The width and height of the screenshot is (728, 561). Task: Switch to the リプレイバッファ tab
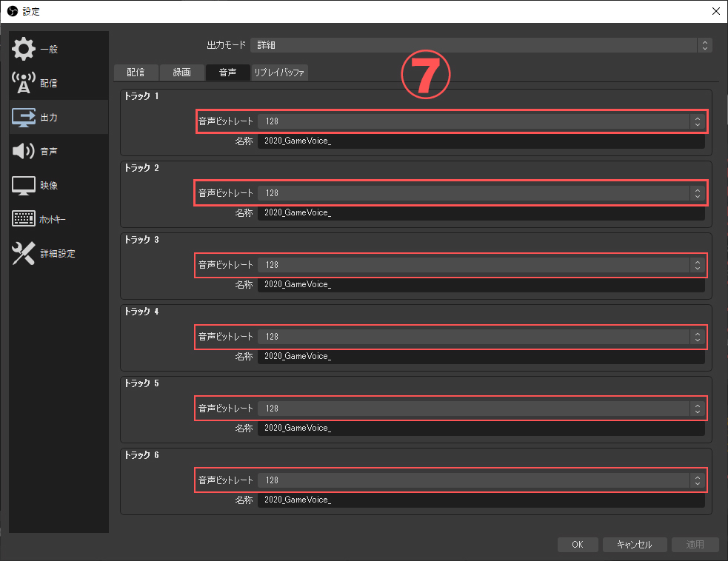pyautogui.click(x=279, y=73)
